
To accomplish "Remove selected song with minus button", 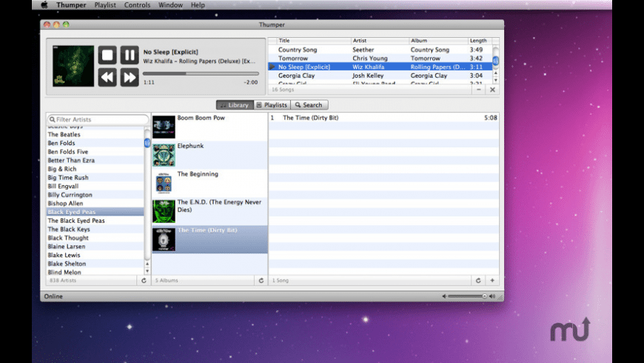I will pyautogui.click(x=478, y=89).
